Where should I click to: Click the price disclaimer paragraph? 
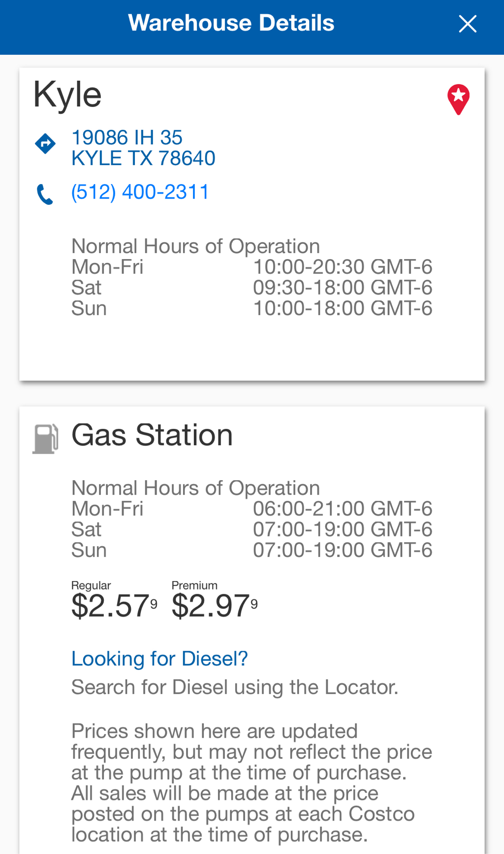(252, 783)
